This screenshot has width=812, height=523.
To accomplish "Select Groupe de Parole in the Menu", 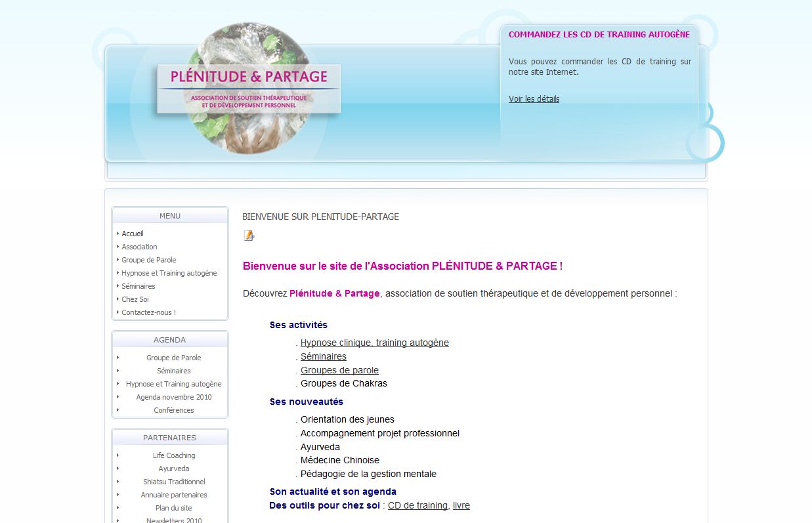I will 149,260.
